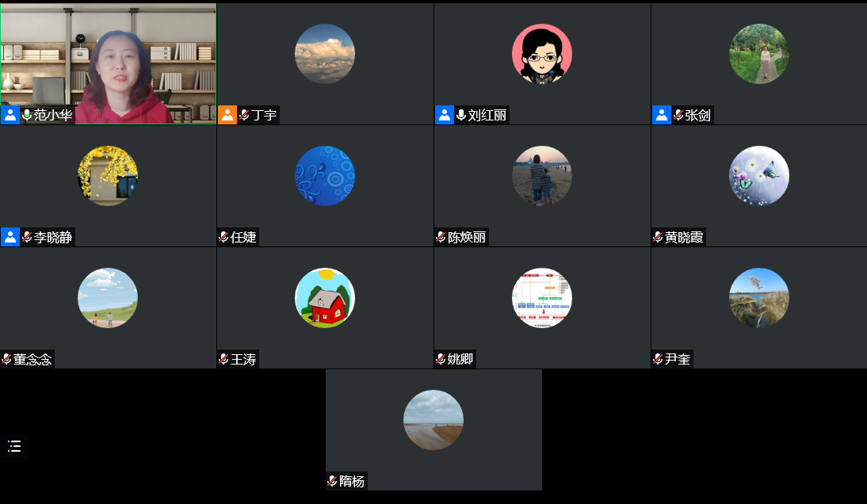Select 范小华's live video tile
867x504 pixels.
(109, 63)
